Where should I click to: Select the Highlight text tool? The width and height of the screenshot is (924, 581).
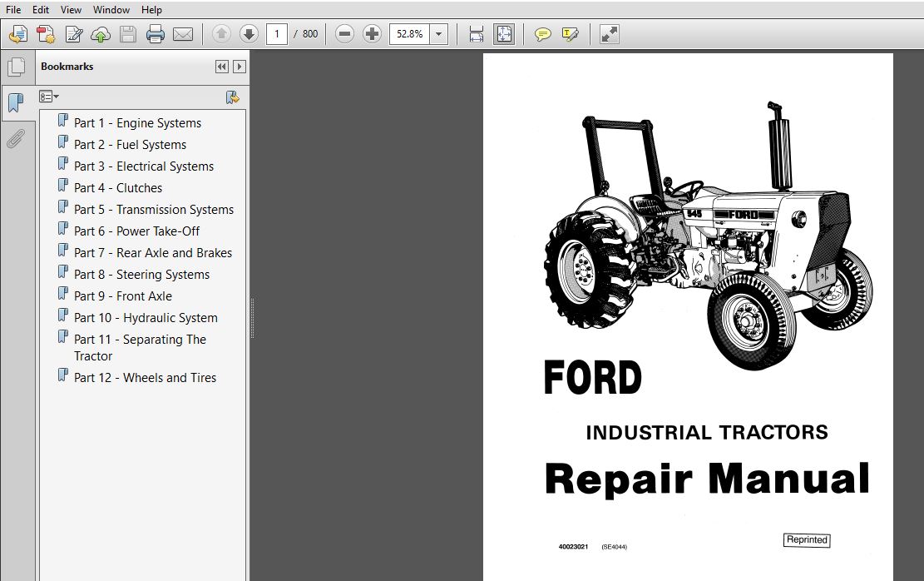[570, 34]
